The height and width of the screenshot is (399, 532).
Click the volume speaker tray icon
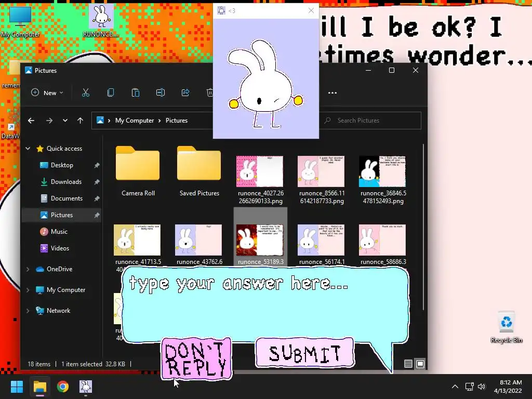pos(482,387)
